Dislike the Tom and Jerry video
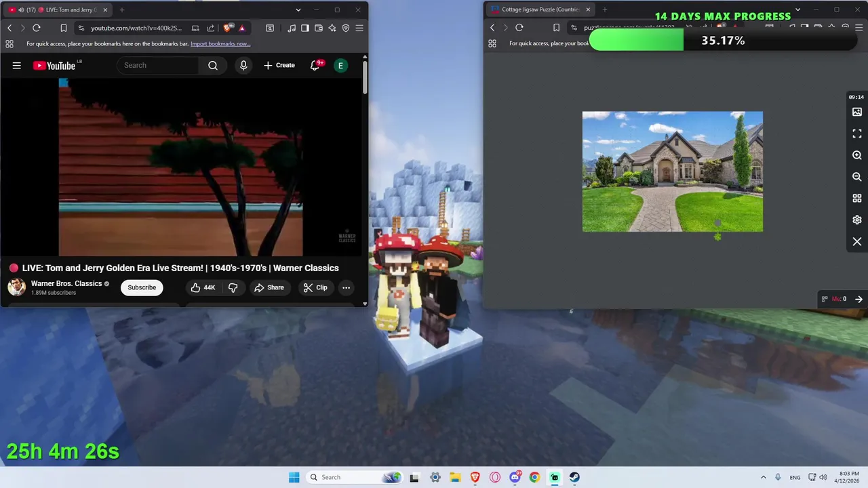The width and height of the screenshot is (868, 488). [233, 287]
